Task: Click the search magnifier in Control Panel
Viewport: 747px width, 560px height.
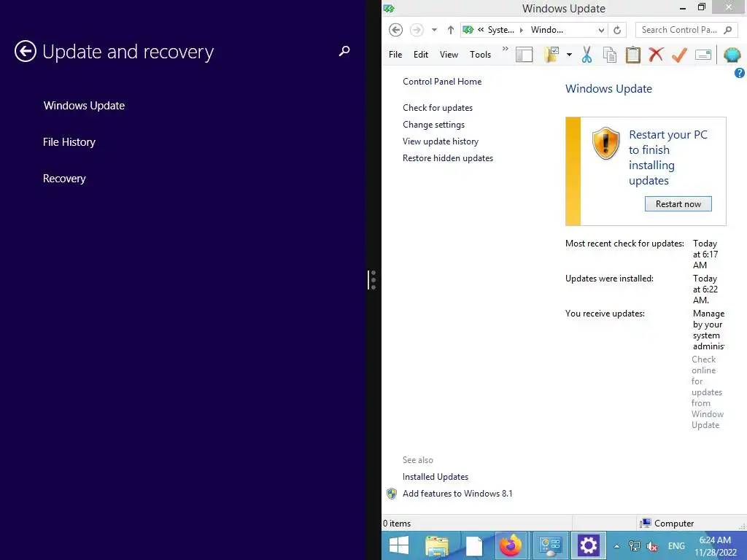Action: (x=727, y=29)
